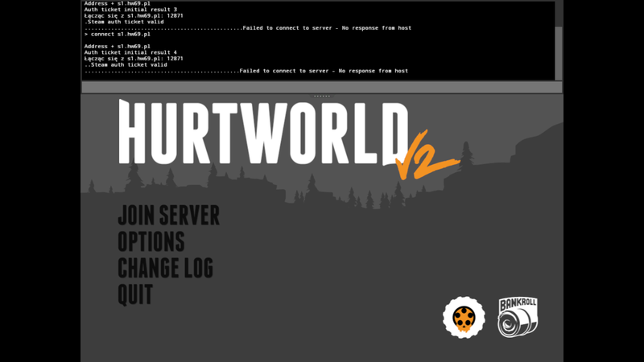
Task: Click the orange skull gear logo
Action: pyautogui.click(x=464, y=317)
